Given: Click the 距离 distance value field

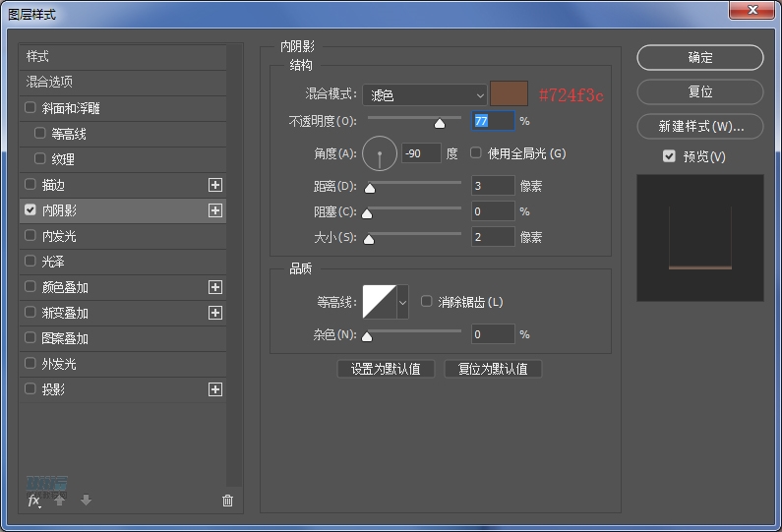Looking at the screenshot, I should click(492, 186).
